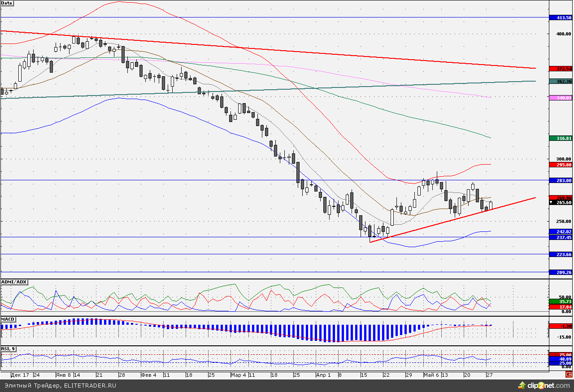Click the green 316.81 moving average tag
574x392 pixels.
(x=561, y=139)
